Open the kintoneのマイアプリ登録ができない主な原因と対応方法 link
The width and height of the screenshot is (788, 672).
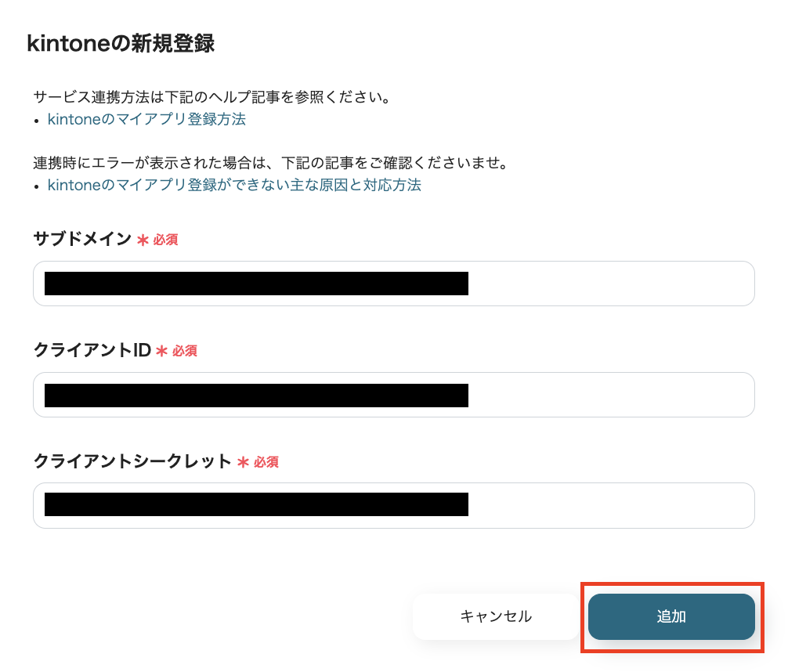(233, 185)
